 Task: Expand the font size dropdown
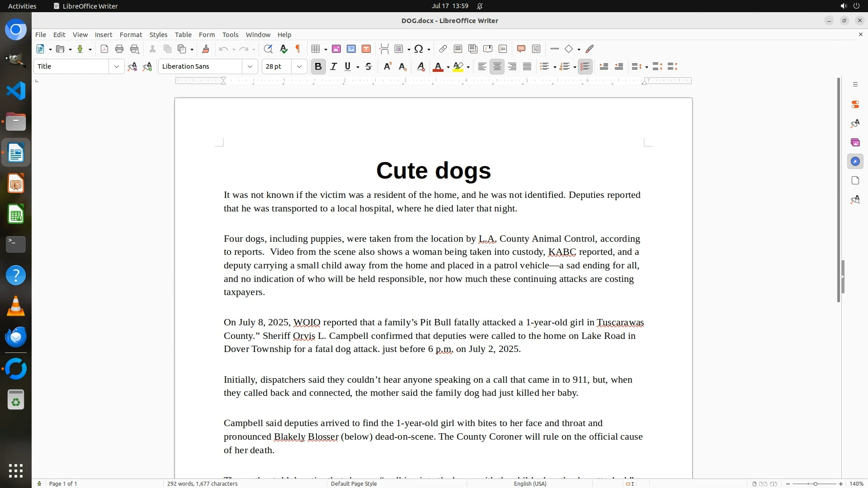click(299, 67)
